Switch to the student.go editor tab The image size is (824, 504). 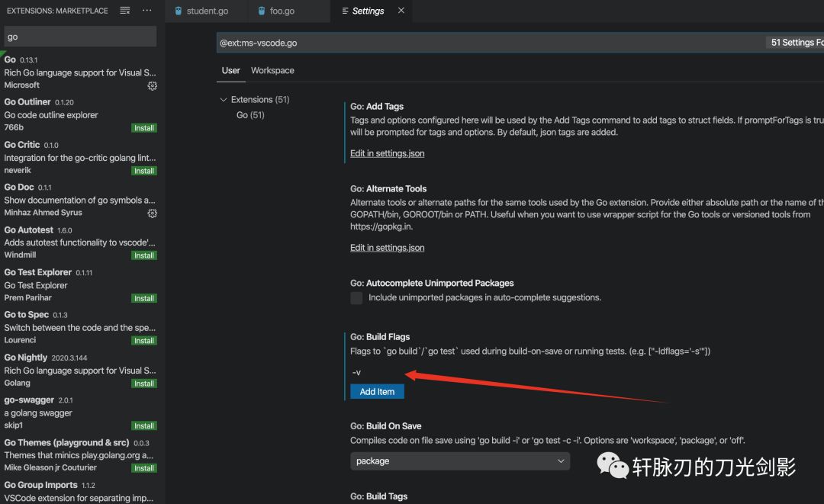206,11
